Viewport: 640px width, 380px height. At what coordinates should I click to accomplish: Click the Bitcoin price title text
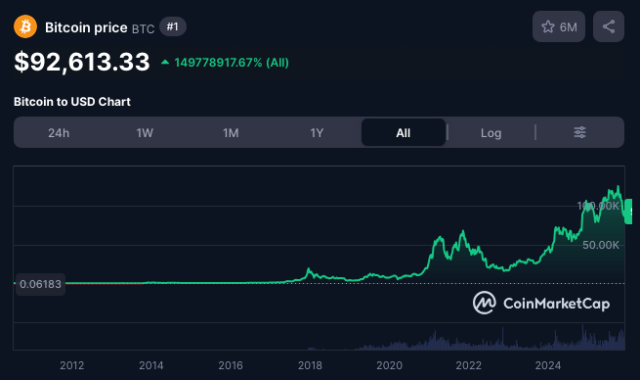[x=86, y=27]
